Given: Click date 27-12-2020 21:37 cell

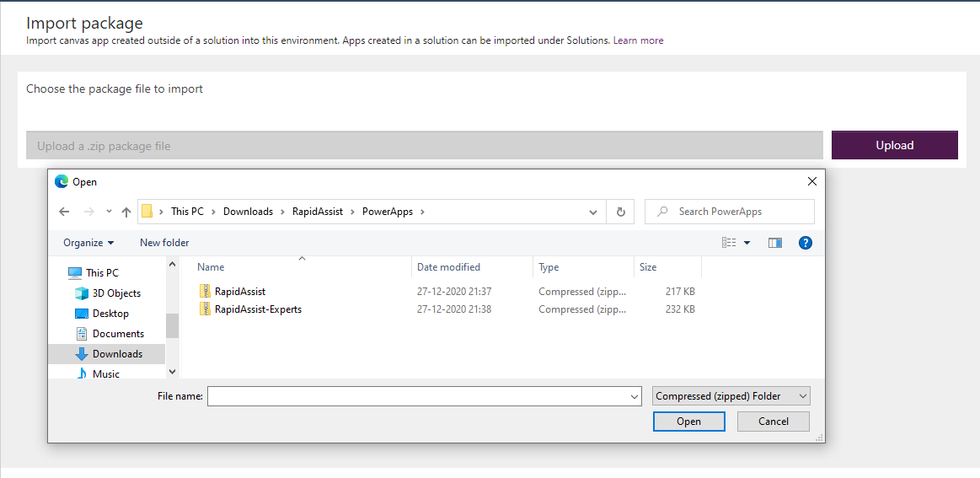Looking at the screenshot, I should (x=454, y=291).
